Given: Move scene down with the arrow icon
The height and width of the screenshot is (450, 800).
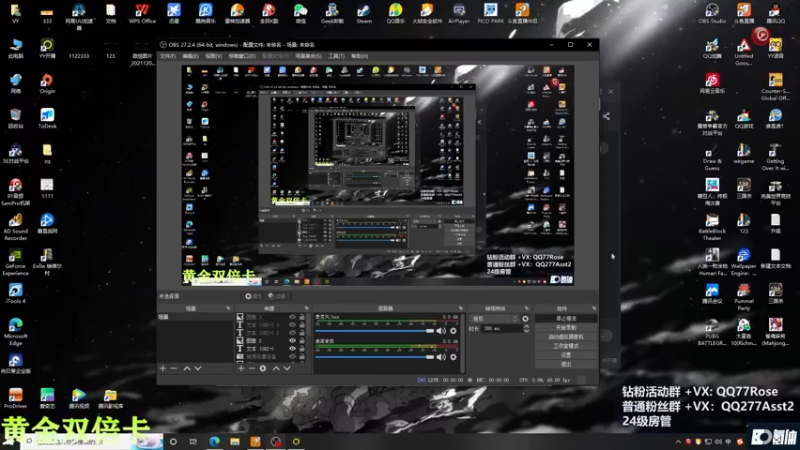Looking at the screenshot, I should tap(198, 368).
